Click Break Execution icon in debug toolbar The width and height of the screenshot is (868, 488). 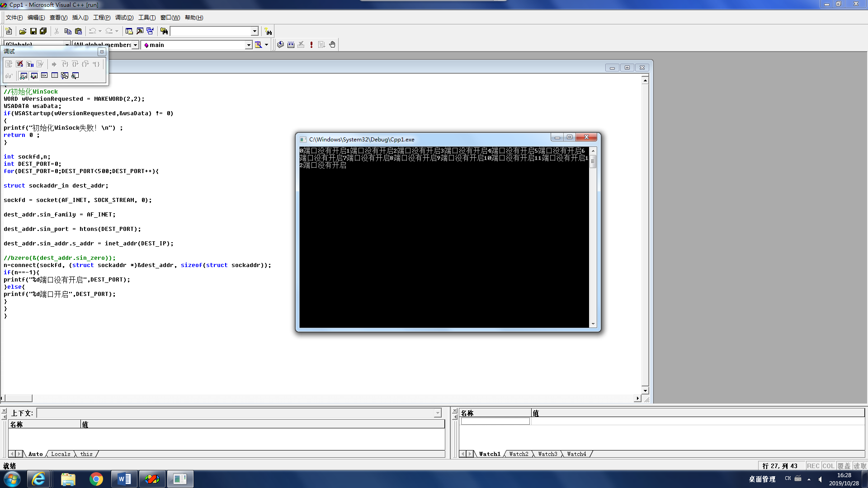click(x=30, y=64)
